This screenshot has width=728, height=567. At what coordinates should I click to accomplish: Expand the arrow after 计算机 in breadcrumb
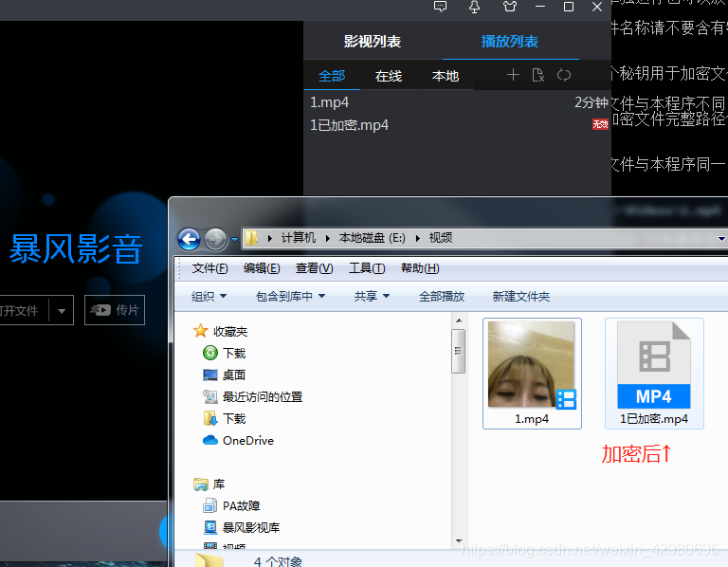[x=328, y=238]
